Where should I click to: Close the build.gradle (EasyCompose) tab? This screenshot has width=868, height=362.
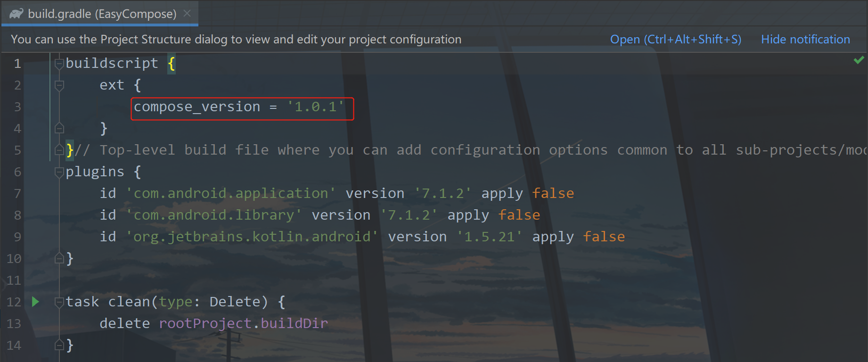coord(187,14)
